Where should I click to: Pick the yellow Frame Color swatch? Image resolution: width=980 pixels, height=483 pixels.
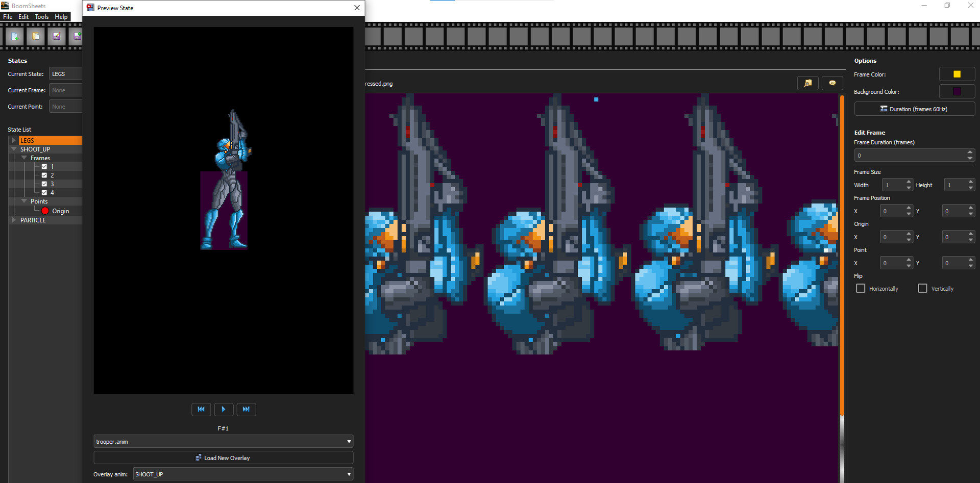click(957, 74)
